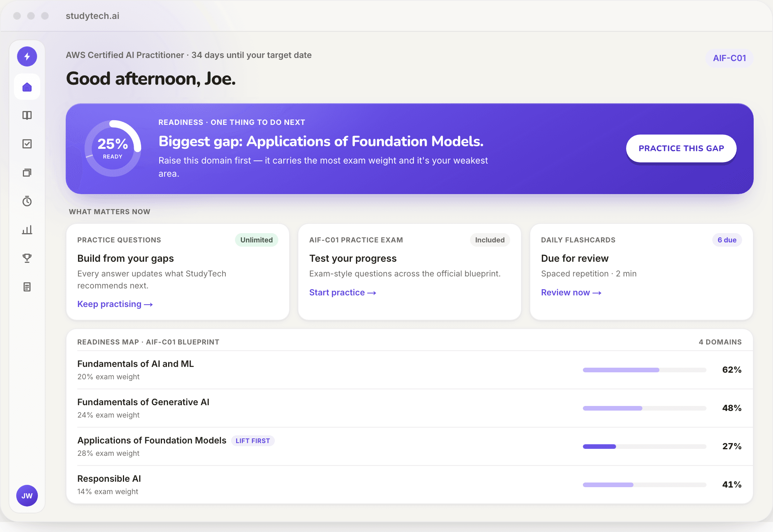Click the Due for review heading

[575, 259]
